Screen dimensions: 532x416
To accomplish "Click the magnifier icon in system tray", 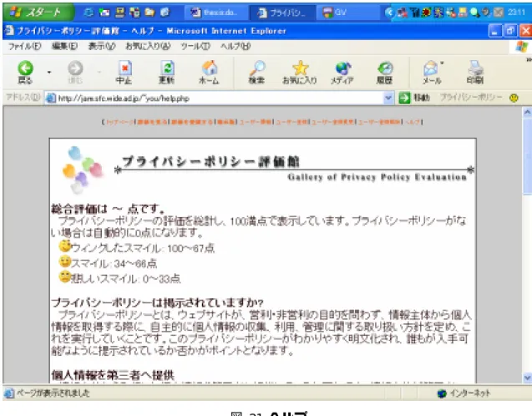I will click(474, 13).
